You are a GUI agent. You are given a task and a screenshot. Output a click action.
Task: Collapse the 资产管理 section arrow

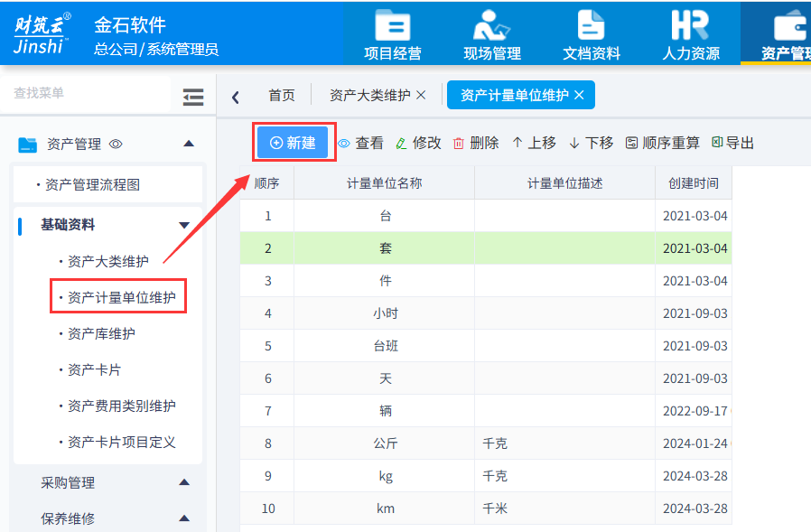coord(189,144)
